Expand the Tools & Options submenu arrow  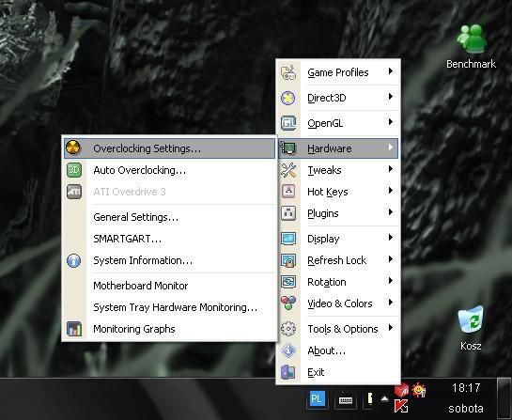click(x=391, y=328)
